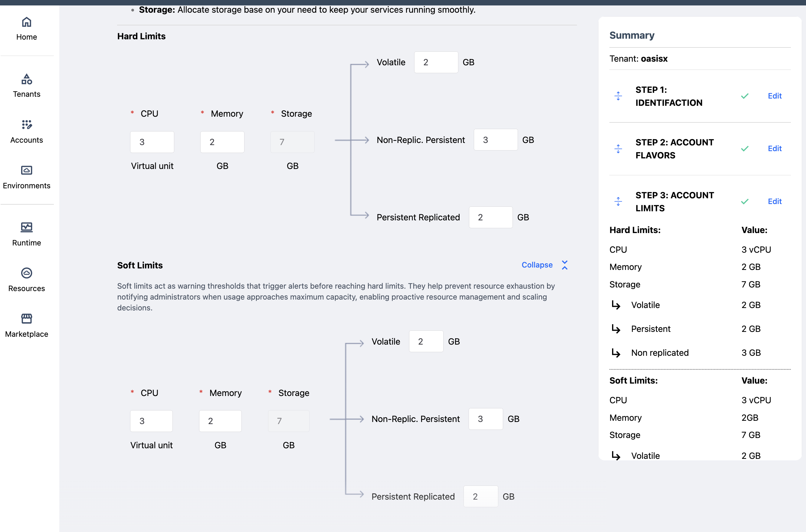Screen dimensions: 806x532
Task: Collapse Step 3 Account Limits summary
Action: [618, 202]
